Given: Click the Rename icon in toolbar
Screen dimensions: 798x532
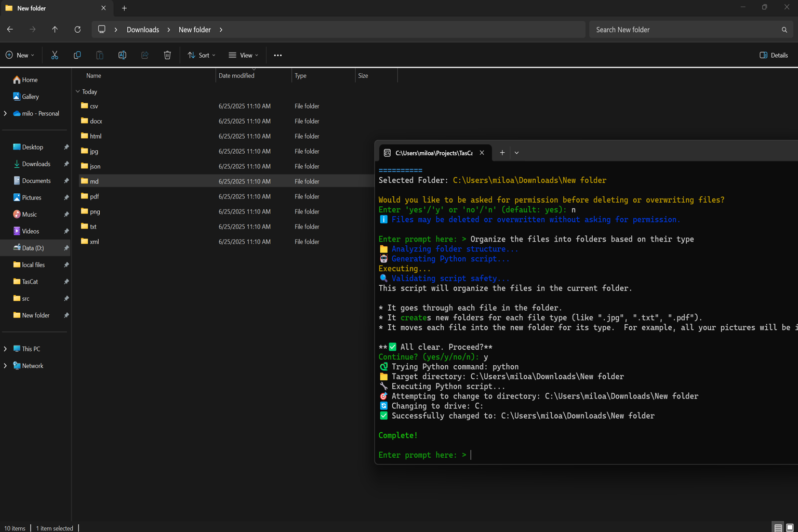Looking at the screenshot, I should tap(122, 55).
